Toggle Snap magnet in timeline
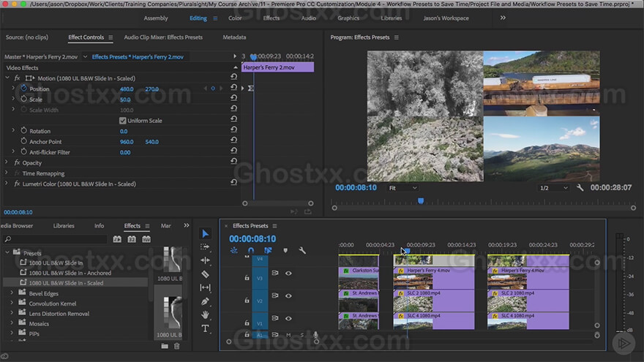644x362 pixels. tap(251, 250)
